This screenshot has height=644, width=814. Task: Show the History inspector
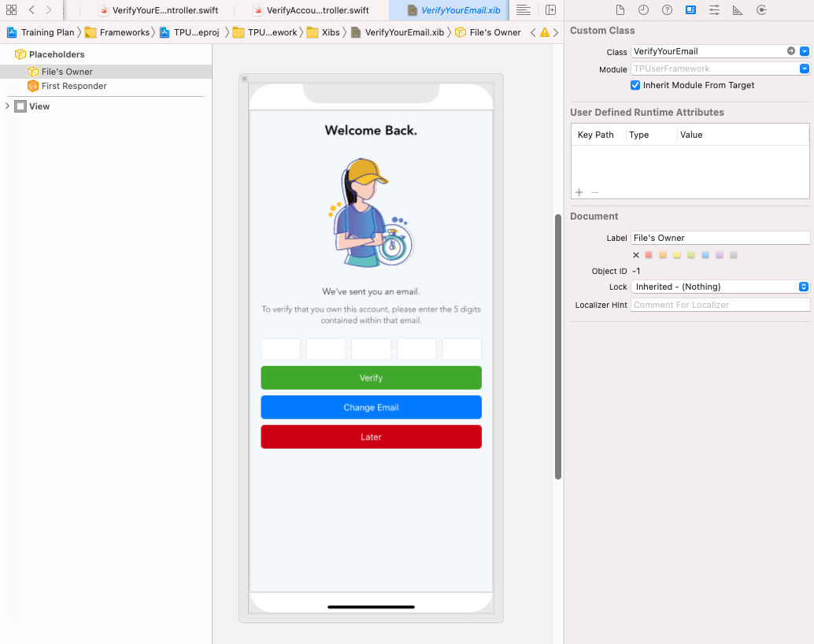point(643,10)
